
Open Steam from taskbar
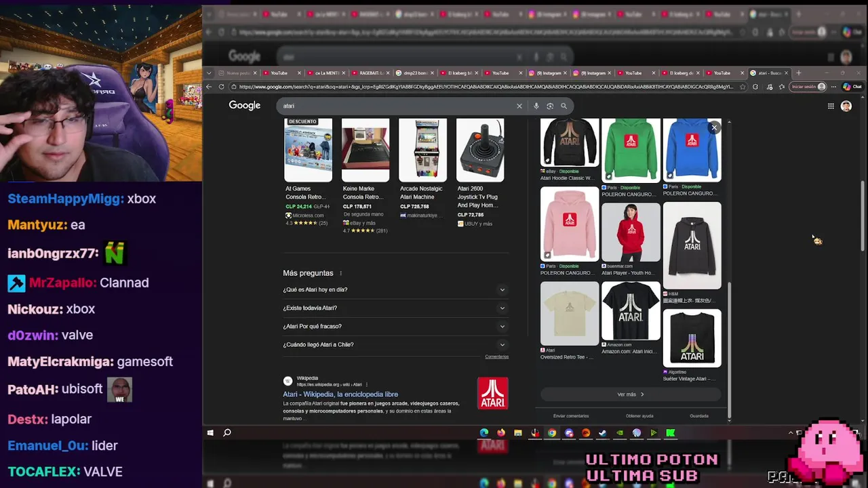(603, 432)
